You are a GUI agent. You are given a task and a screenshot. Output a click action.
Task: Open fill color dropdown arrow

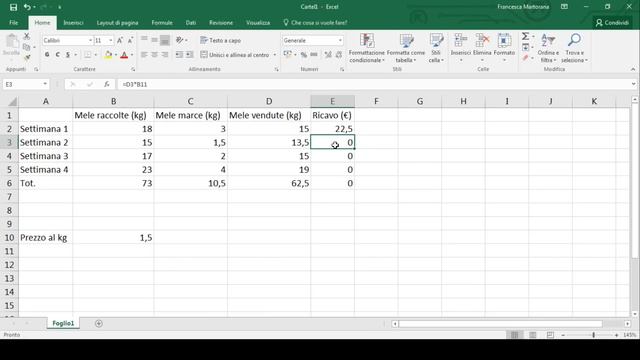(x=116, y=55)
